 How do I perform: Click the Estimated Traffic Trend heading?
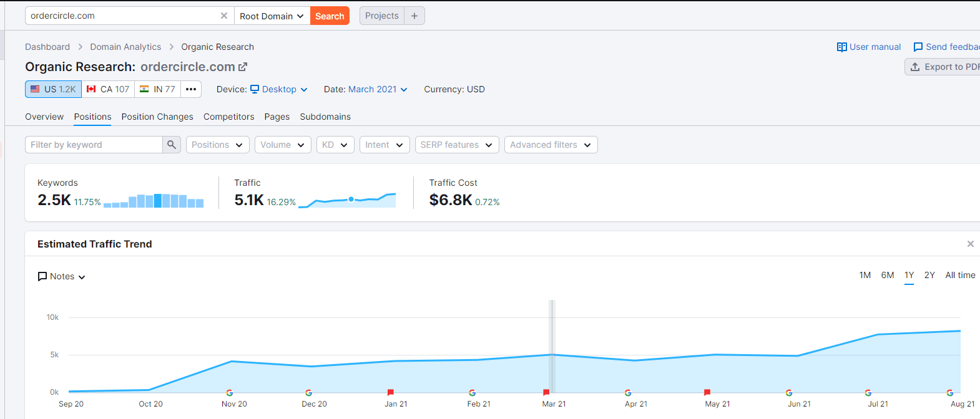95,244
